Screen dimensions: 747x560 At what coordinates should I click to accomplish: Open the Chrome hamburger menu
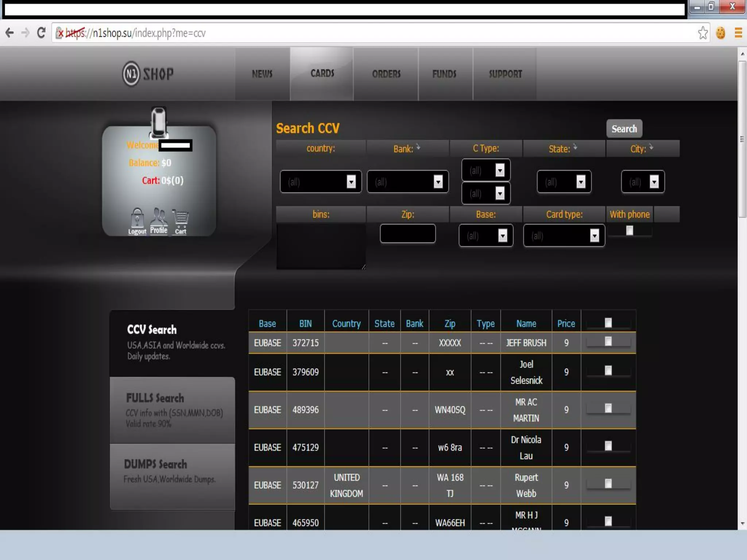[x=738, y=33]
